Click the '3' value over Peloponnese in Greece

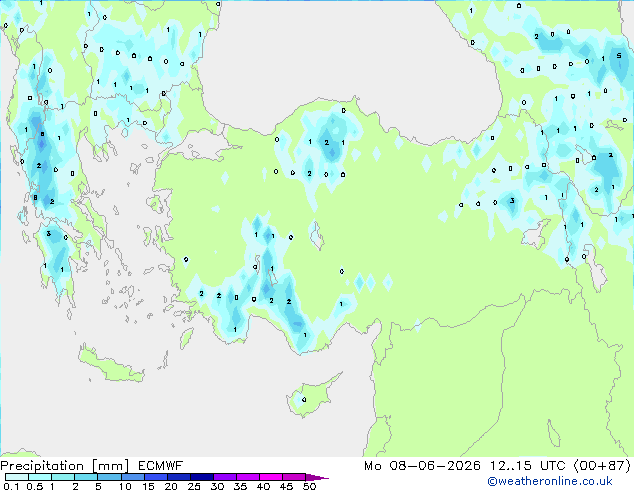(49, 234)
